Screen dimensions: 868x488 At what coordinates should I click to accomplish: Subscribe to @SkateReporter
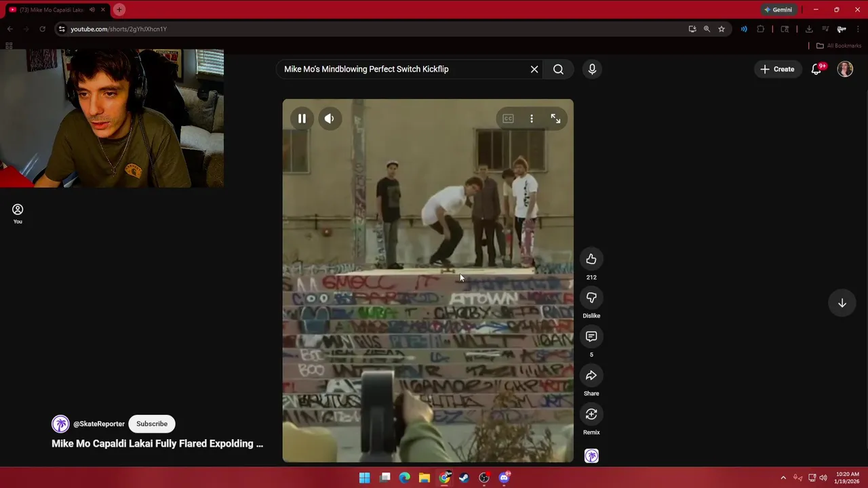tap(152, 424)
